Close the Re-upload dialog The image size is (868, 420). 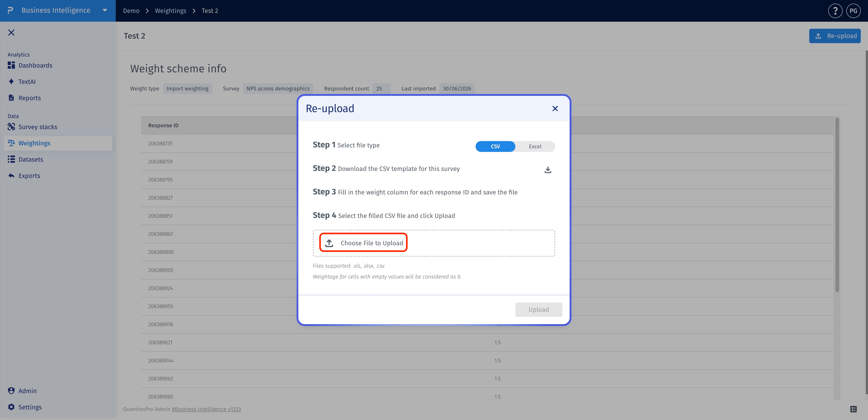click(555, 109)
